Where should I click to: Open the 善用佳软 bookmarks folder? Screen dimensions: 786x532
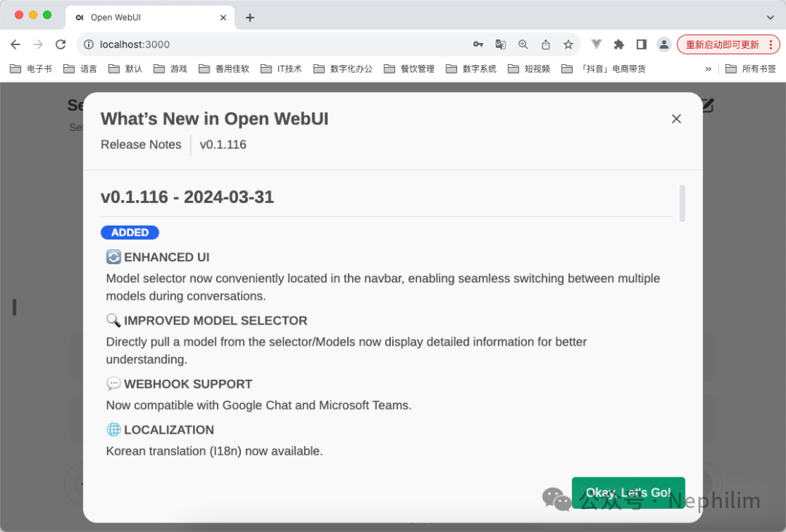(224, 68)
